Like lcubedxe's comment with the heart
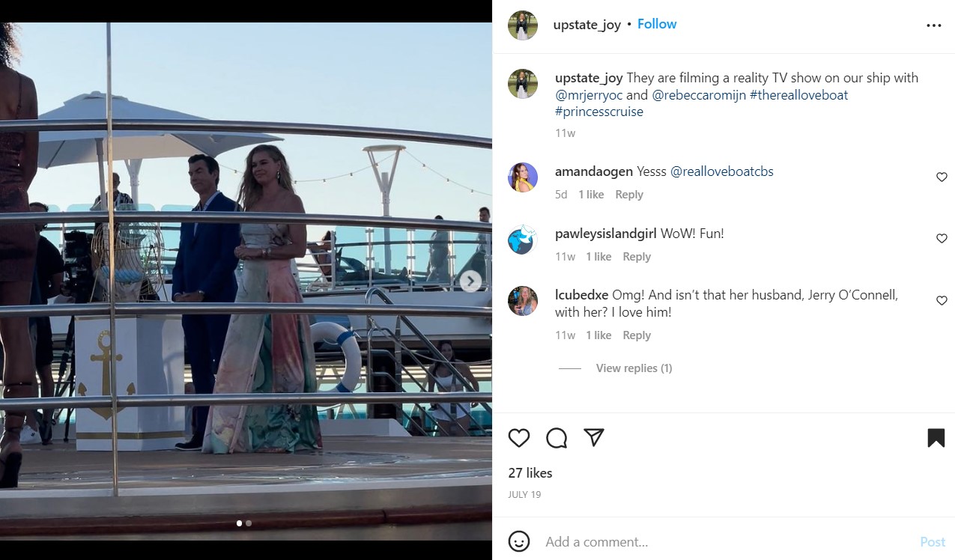This screenshot has width=955, height=560. pyautogui.click(x=942, y=301)
